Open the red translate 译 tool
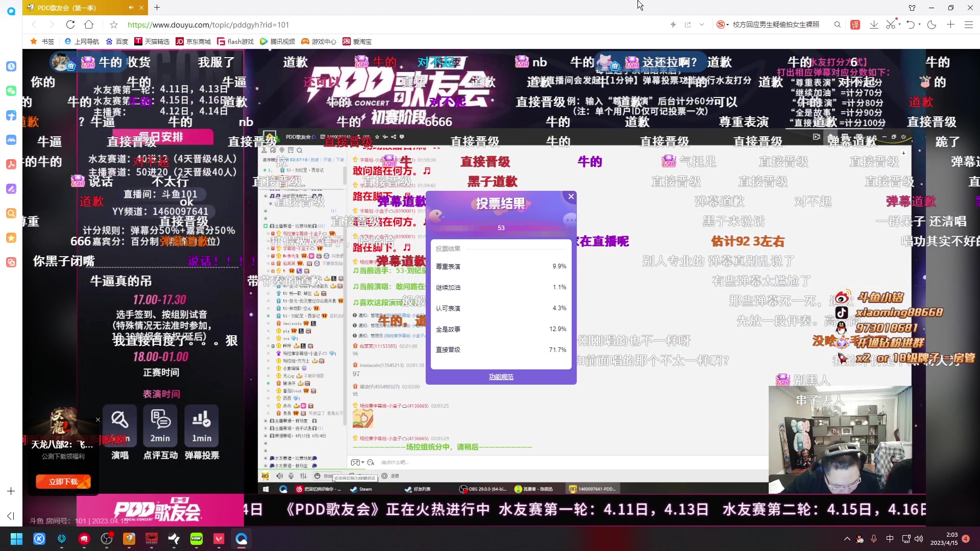This screenshot has width=980, height=551. tap(855, 24)
